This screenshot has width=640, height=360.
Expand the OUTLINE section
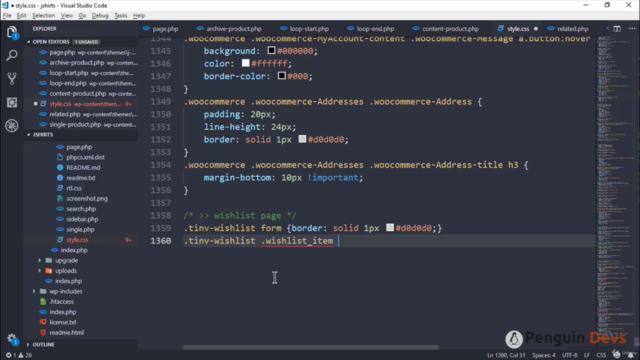[x=28, y=344]
